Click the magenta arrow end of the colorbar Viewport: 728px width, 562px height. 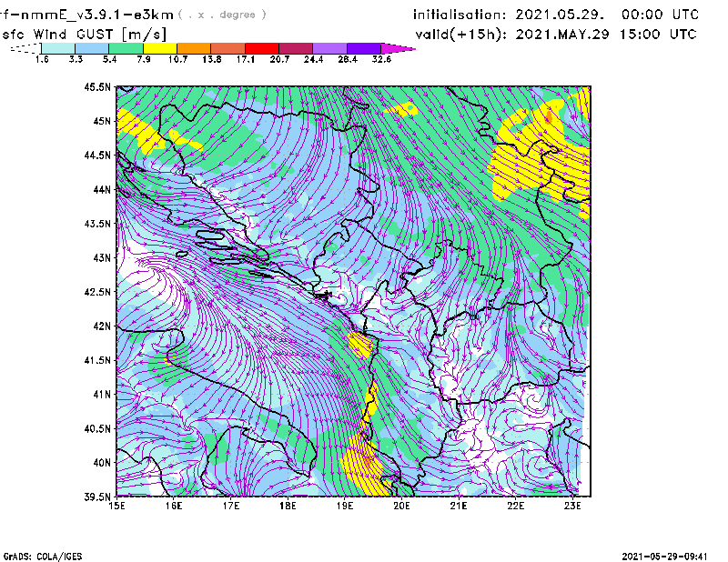(398, 48)
